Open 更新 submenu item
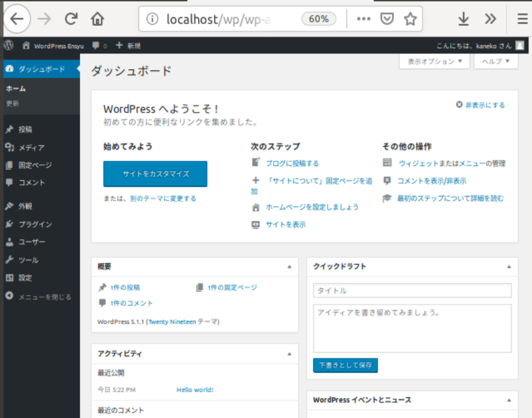The width and height of the screenshot is (532, 418). point(12,104)
